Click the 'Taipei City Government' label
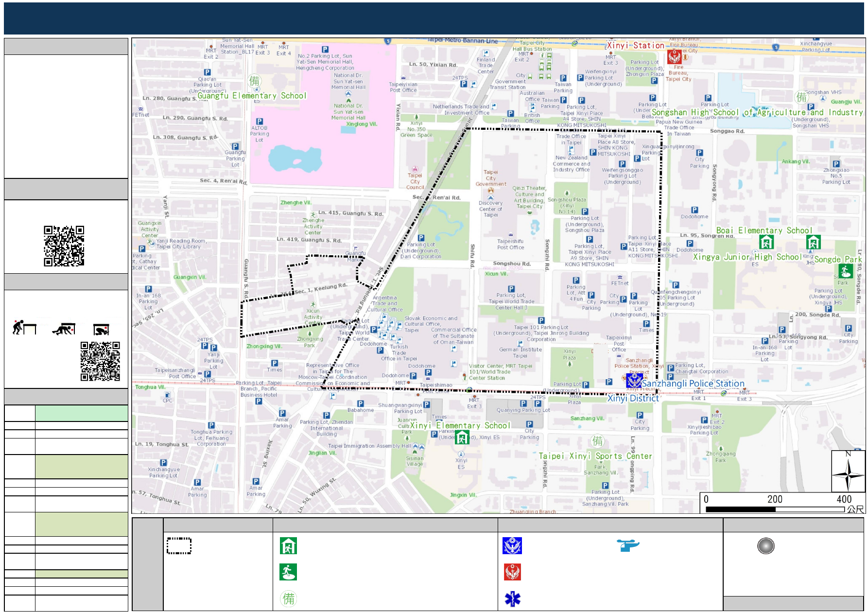 tap(491, 178)
